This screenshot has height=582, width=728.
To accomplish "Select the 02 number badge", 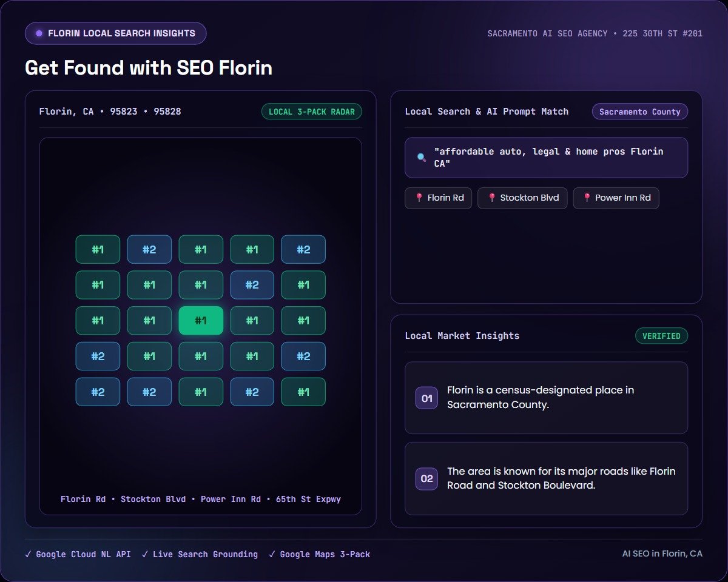I will 426,478.
